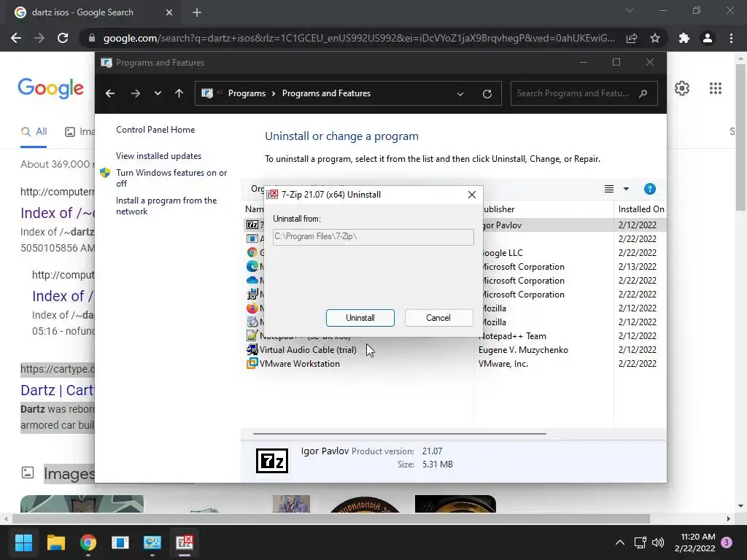Click the Chrome address bar URL
The width and height of the screenshot is (747, 560).
click(x=359, y=38)
